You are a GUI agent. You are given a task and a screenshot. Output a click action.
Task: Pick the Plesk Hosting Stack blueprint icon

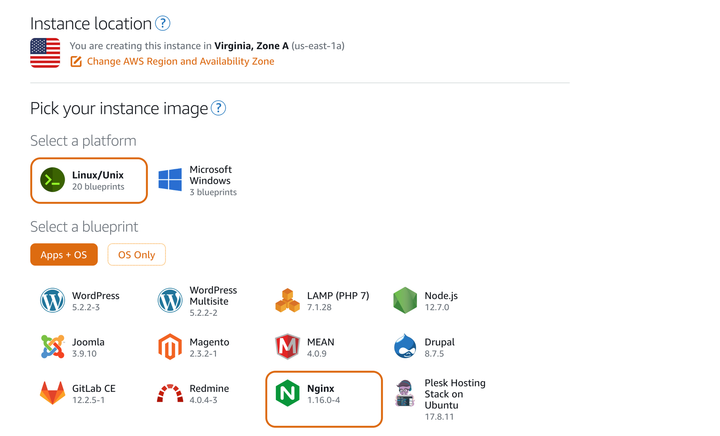click(x=405, y=393)
